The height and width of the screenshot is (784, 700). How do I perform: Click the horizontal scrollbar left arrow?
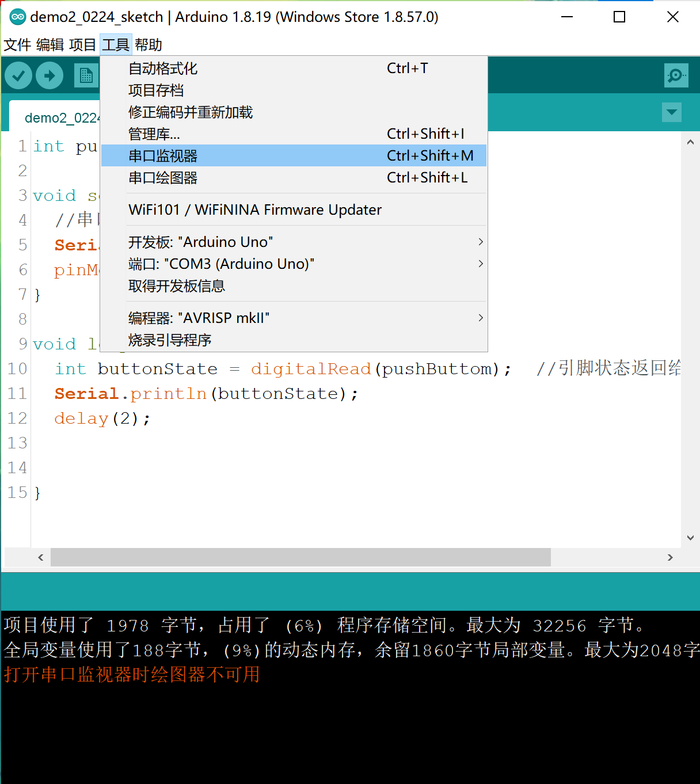pyautogui.click(x=40, y=557)
